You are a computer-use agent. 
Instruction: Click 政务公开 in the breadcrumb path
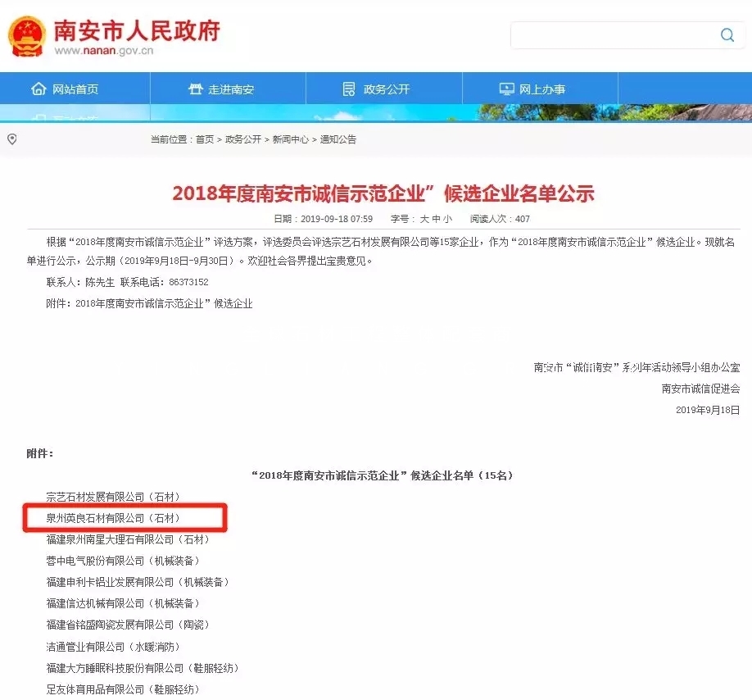[x=243, y=139]
